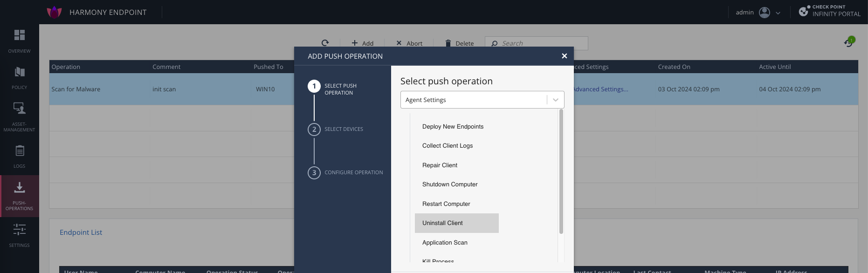Open the Advanced Settings link

coord(600,89)
